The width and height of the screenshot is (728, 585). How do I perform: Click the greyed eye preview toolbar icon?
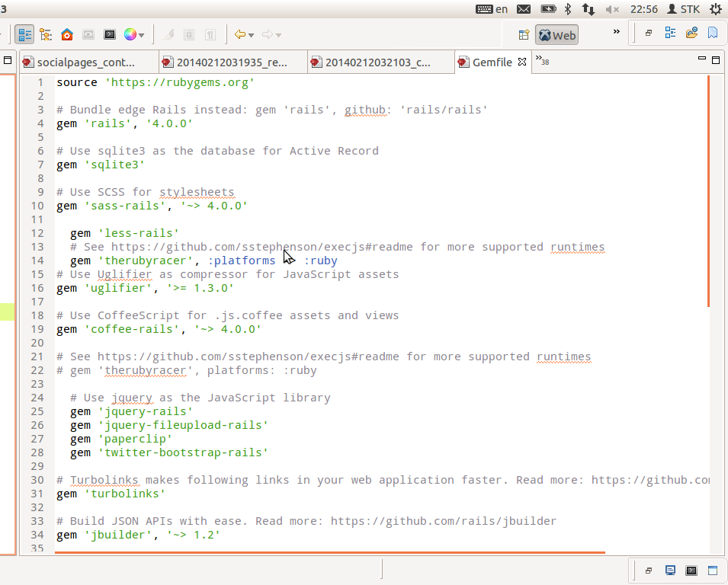click(88, 35)
